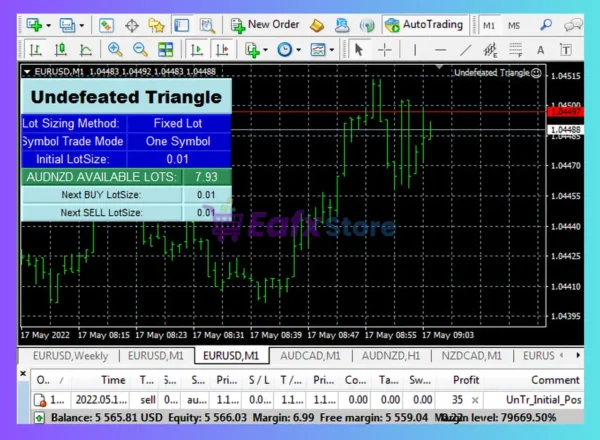Expand the Profiles dropdown arrow
Viewport: 600px width, 440px height.
(x=82, y=26)
